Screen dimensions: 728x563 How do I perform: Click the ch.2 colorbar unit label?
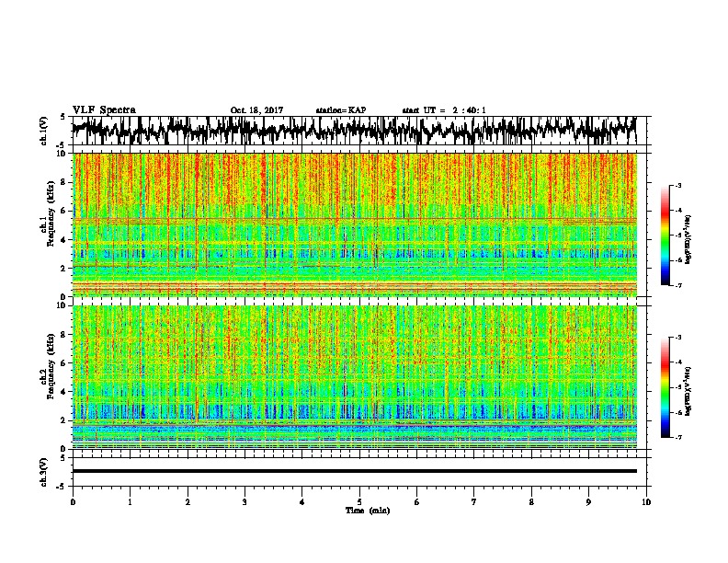[x=688, y=391]
